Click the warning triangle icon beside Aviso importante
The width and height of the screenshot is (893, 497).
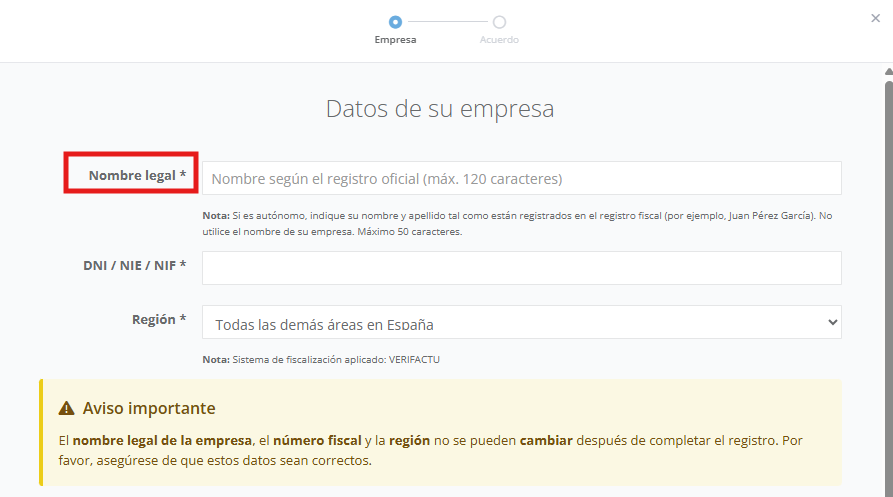(x=67, y=408)
